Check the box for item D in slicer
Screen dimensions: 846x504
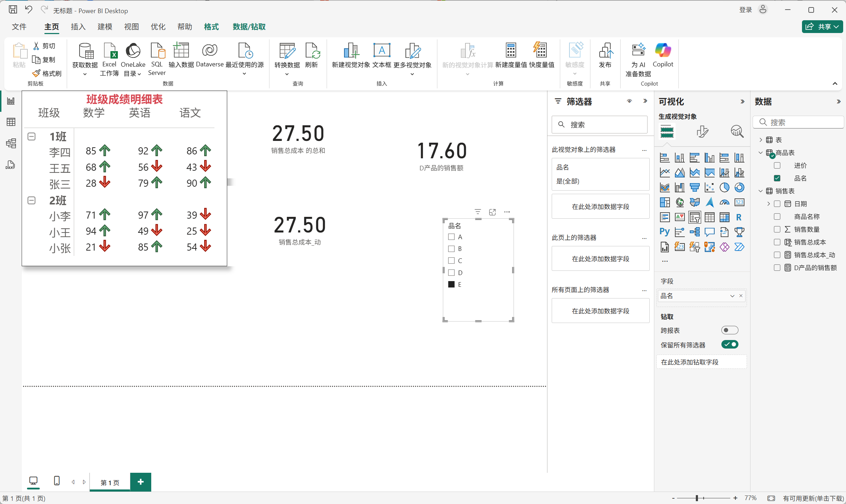click(x=452, y=273)
